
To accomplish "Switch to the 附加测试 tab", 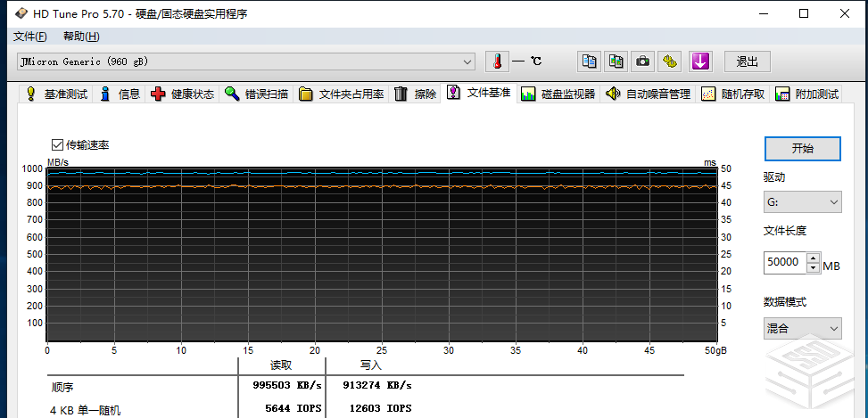I will [x=807, y=94].
